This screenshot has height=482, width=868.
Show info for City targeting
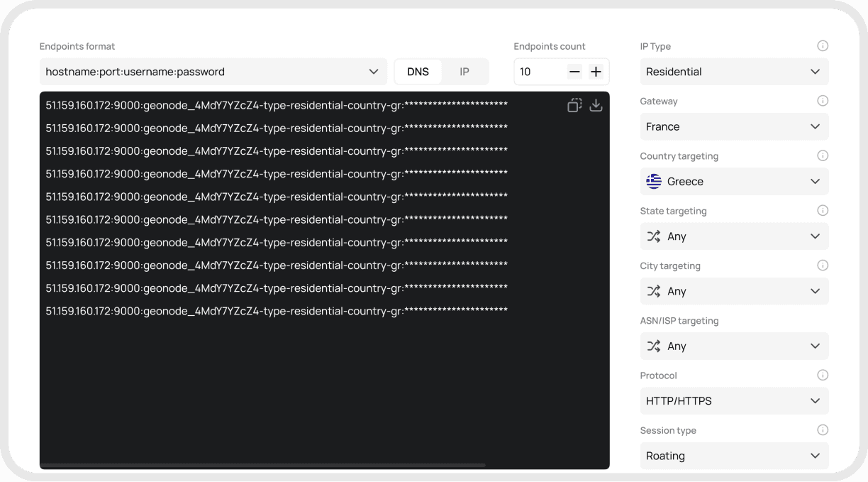[823, 265]
